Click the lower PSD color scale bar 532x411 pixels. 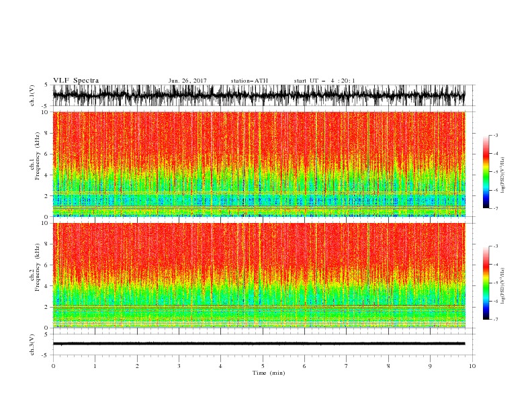[x=486, y=283]
